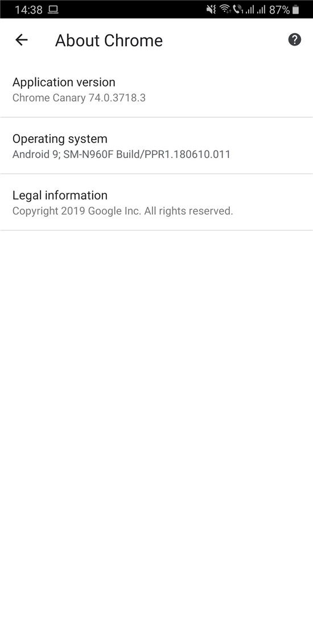
Task: Tap the second SIM signal bars icon
Action: pyautogui.click(x=261, y=10)
